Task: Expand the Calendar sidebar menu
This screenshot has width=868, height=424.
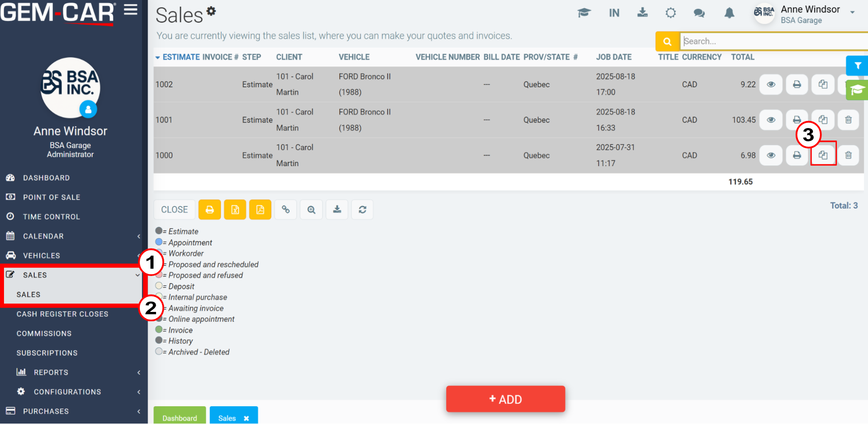Action: (x=71, y=236)
